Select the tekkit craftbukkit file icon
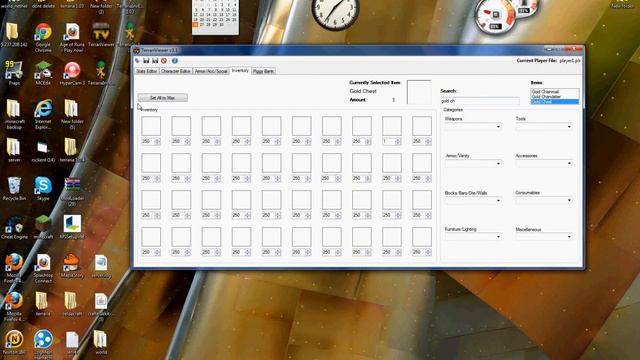The width and height of the screenshot is (640, 360). click(x=101, y=306)
